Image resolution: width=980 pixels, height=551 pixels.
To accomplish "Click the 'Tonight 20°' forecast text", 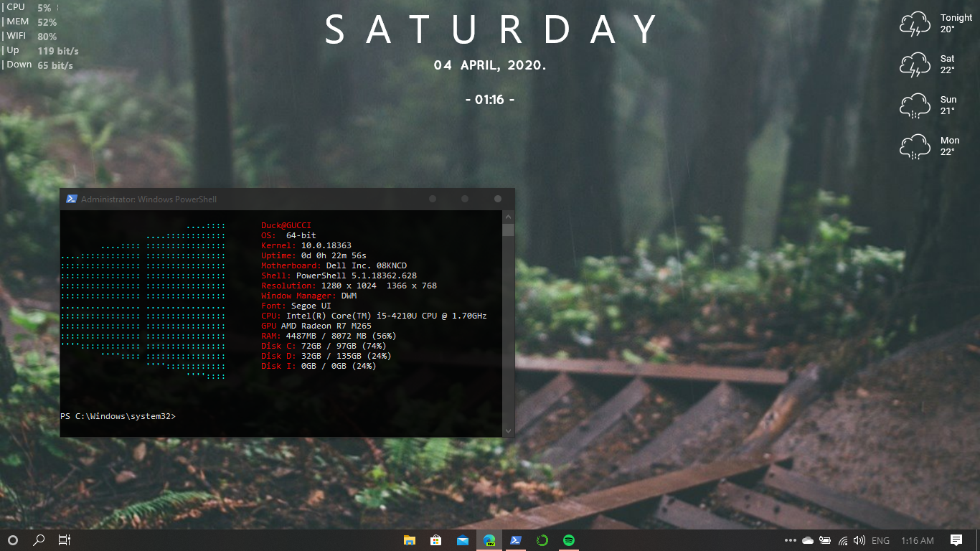I will coord(956,24).
